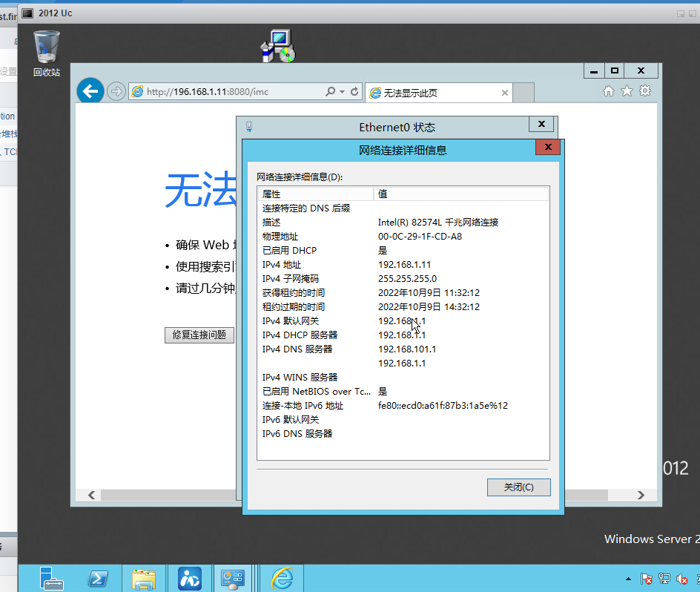
Task: Minimize the Internet Explorer window
Action: 594,71
